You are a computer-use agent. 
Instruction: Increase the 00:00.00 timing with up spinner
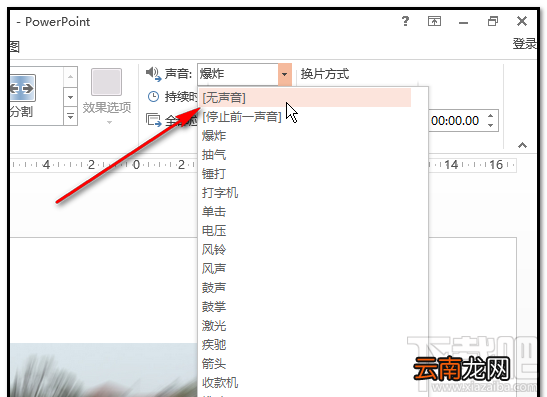pos(491,115)
